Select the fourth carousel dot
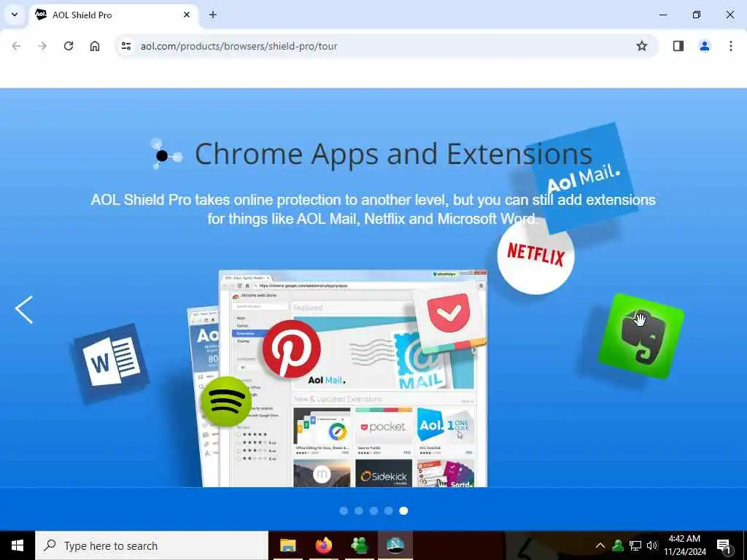 pos(389,511)
